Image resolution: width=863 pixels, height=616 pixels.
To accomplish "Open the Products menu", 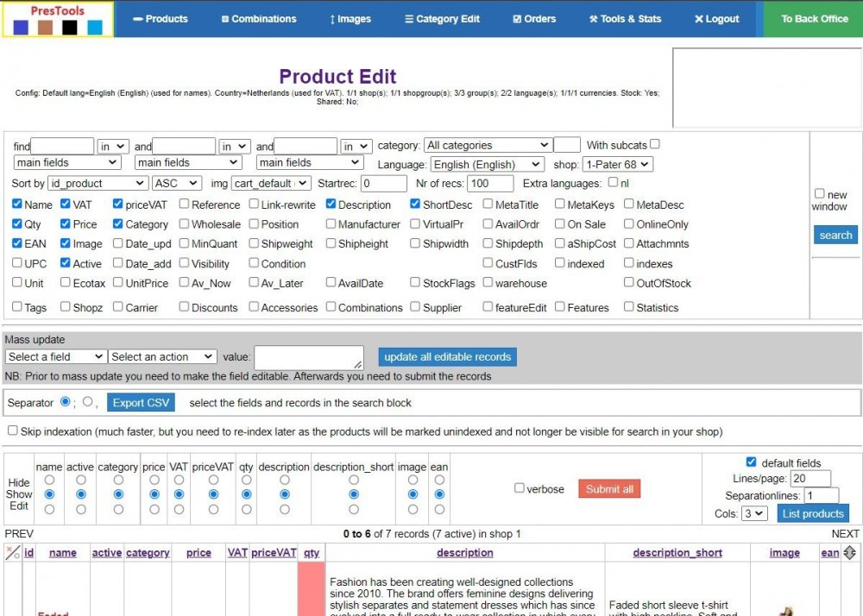I will tap(161, 19).
